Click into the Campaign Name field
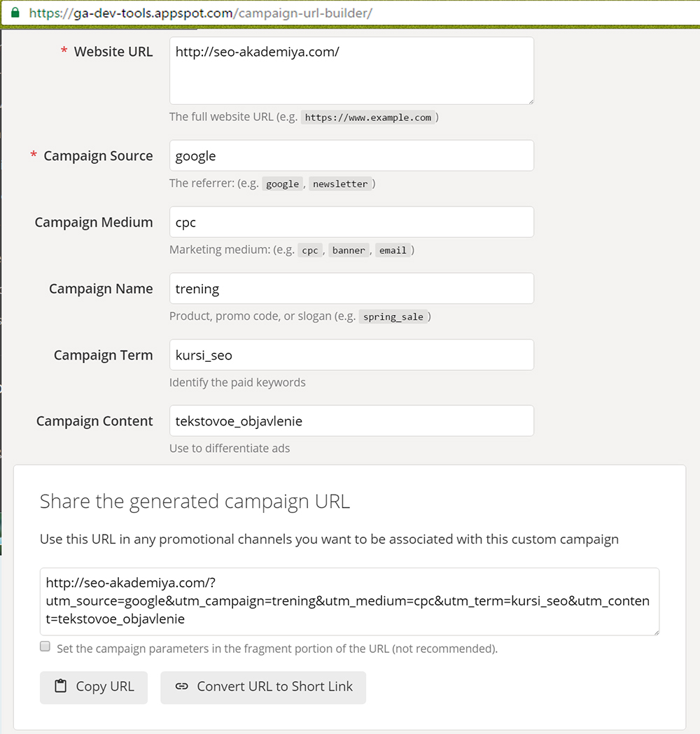700x734 pixels. pos(351,288)
